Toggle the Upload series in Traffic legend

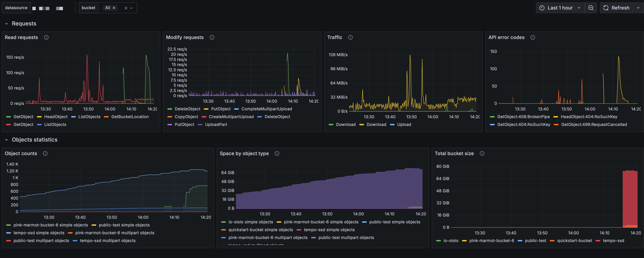[404, 125]
